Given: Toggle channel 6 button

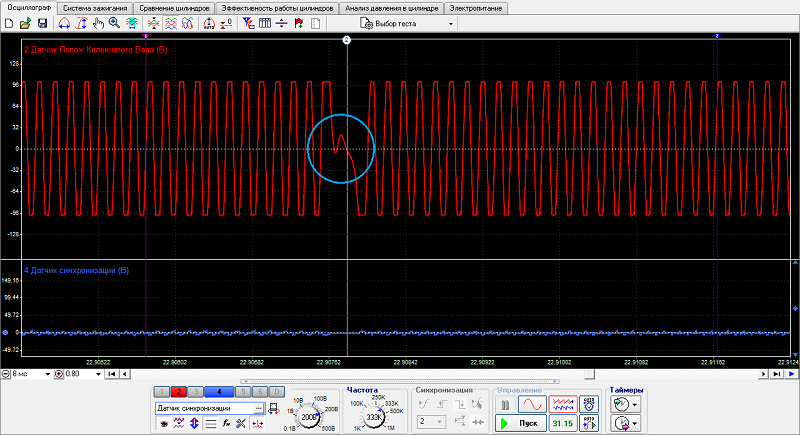Looking at the screenshot, I should [x=260, y=392].
